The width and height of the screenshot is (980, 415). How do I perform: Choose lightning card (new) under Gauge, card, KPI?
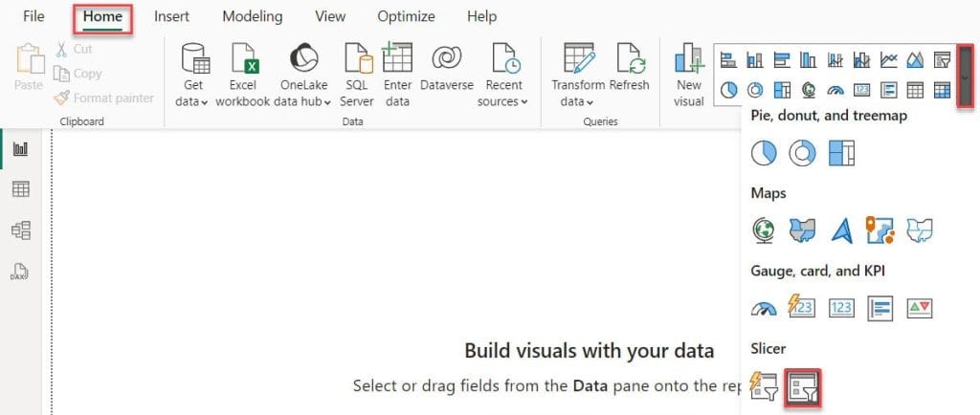803,308
